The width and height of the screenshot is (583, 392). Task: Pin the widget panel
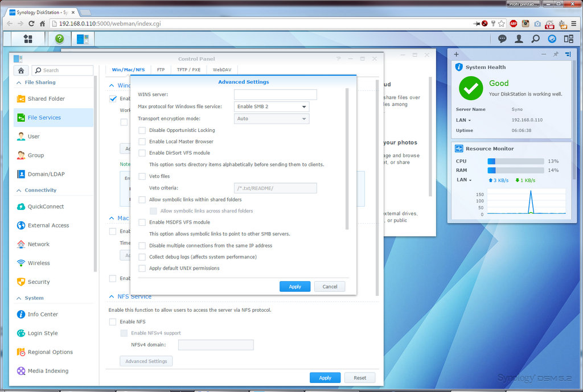(x=556, y=54)
